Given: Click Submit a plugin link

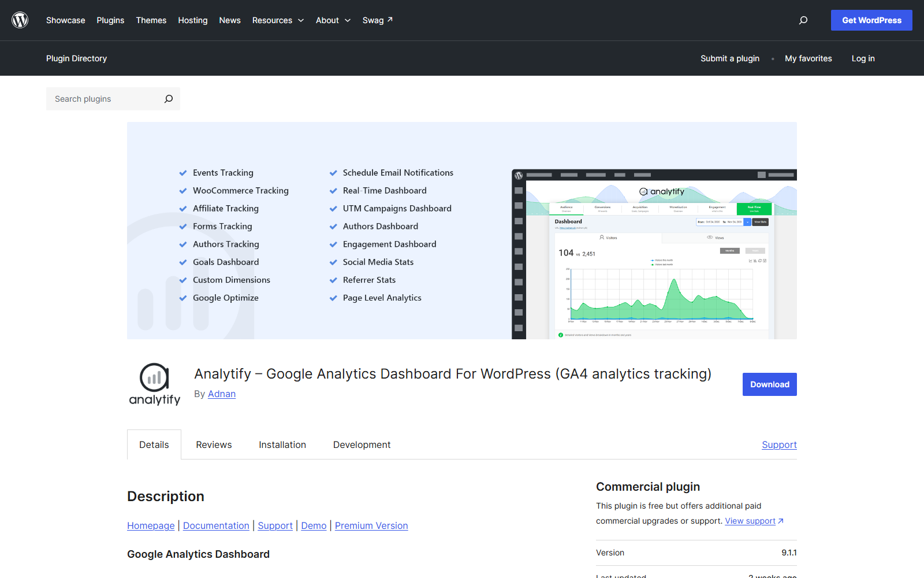Looking at the screenshot, I should (730, 58).
